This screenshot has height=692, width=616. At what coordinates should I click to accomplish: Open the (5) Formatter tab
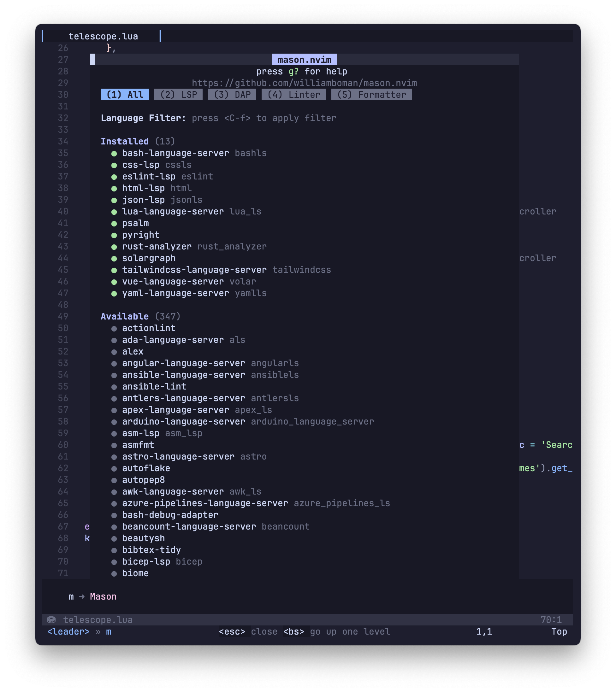click(x=371, y=94)
